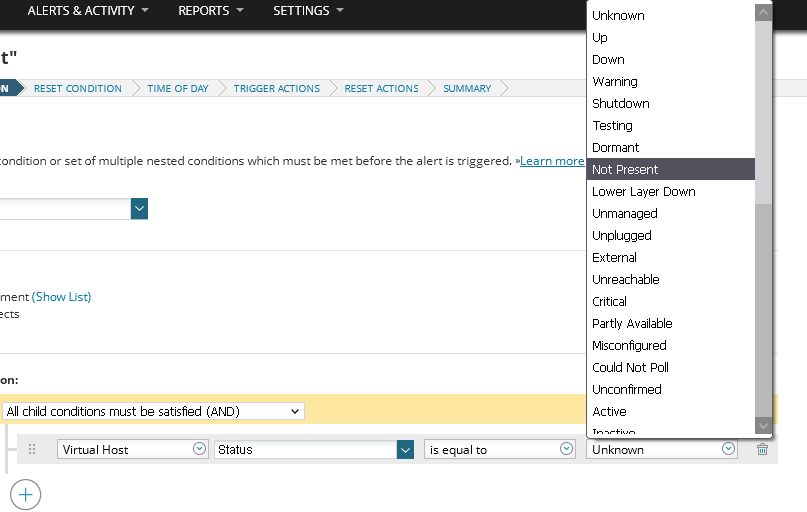Open the Unknown value dropdown
The image size is (807, 512).
point(661,449)
